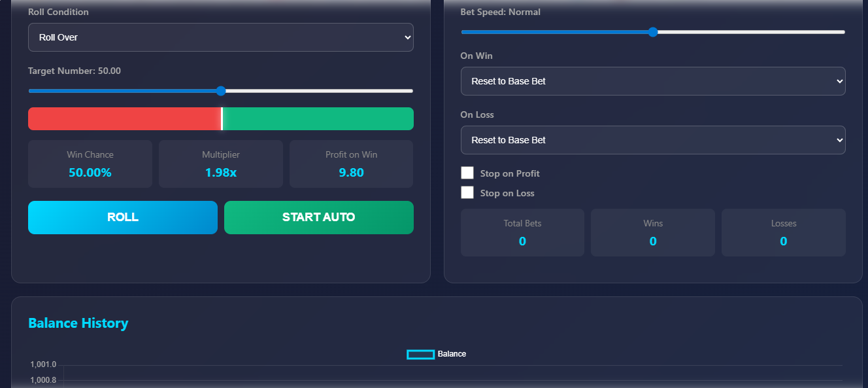Screen dimensions: 868x388
Task: Click the Win Chance stat card
Action: click(90, 164)
